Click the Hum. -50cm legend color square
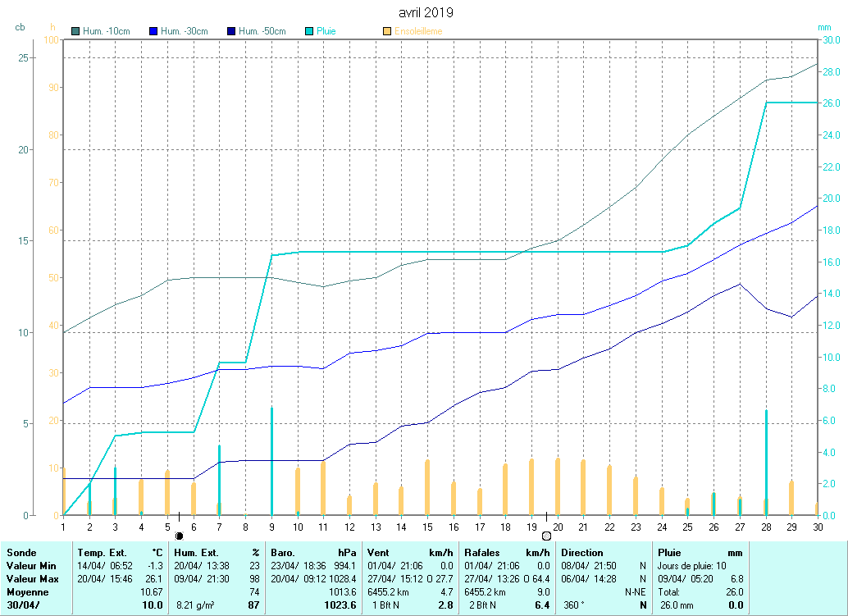The image size is (848, 616). point(231,31)
